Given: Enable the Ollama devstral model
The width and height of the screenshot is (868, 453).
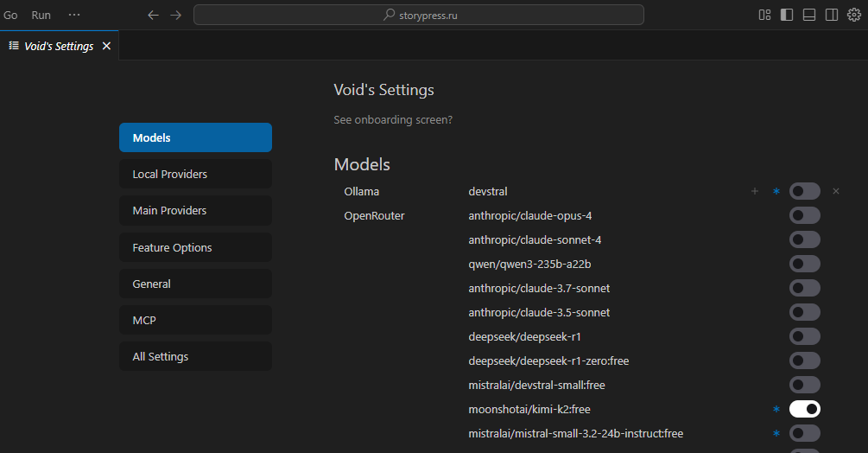Looking at the screenshot, I should pyautogui.click(x=805, y=191).
